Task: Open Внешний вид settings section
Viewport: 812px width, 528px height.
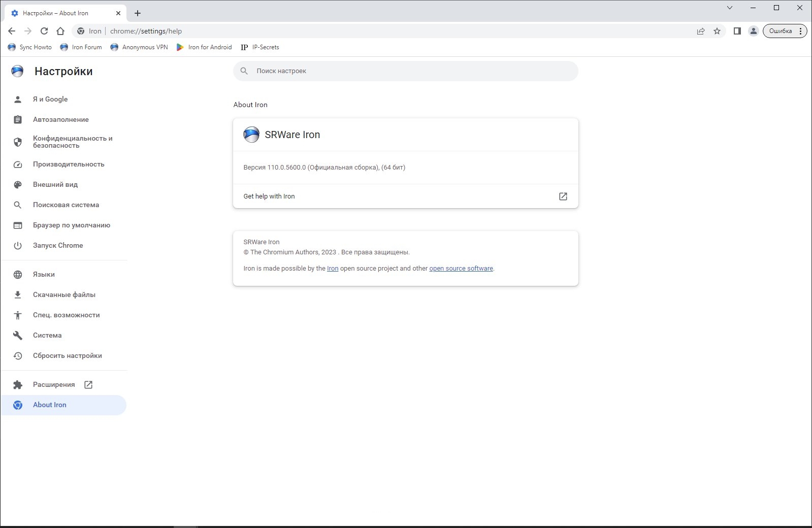Action: (x=63, y=184)
